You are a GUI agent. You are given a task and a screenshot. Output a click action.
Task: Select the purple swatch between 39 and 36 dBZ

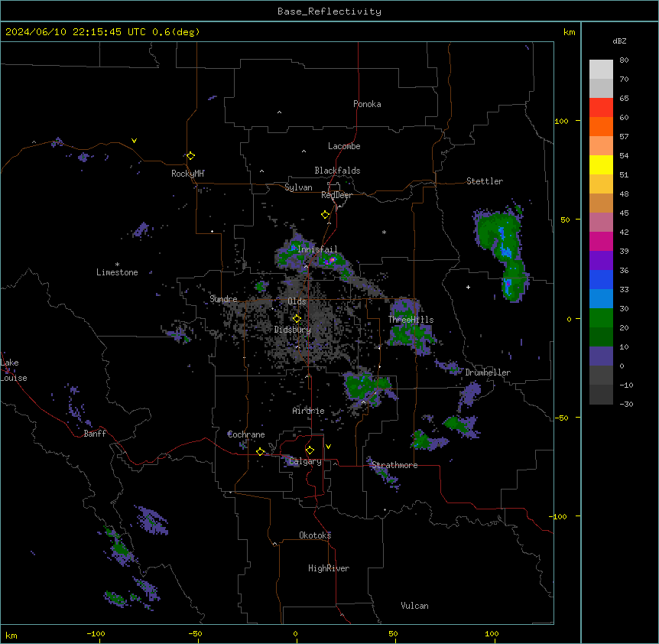pos(601,261)
